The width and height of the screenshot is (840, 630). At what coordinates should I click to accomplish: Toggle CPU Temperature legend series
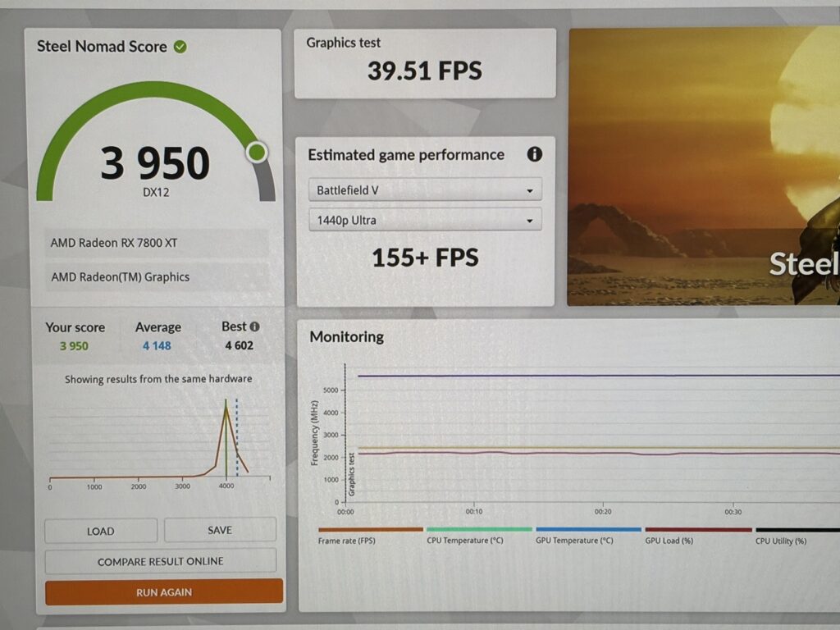click(465, 540)
